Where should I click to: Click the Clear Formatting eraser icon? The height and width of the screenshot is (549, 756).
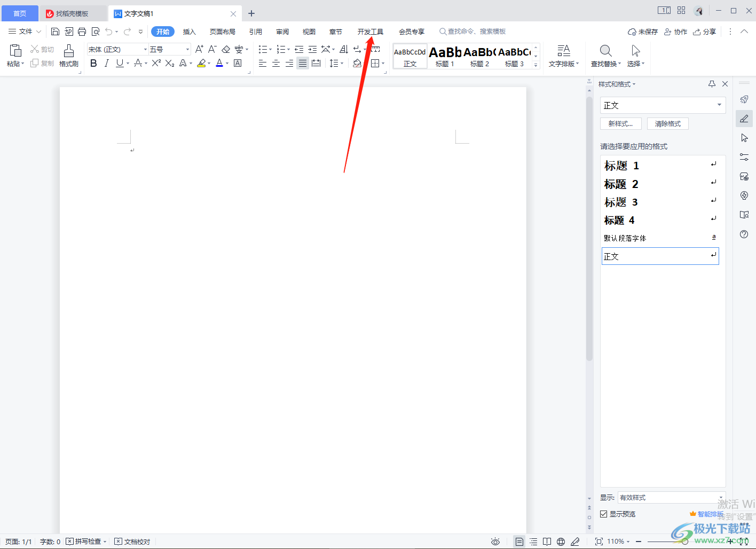tap(226, 49)
